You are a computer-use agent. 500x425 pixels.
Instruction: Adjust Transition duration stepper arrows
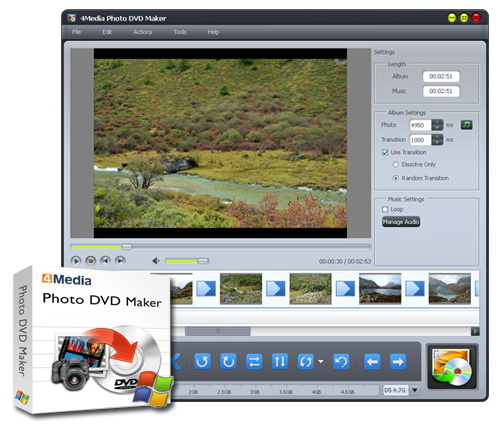437,140
